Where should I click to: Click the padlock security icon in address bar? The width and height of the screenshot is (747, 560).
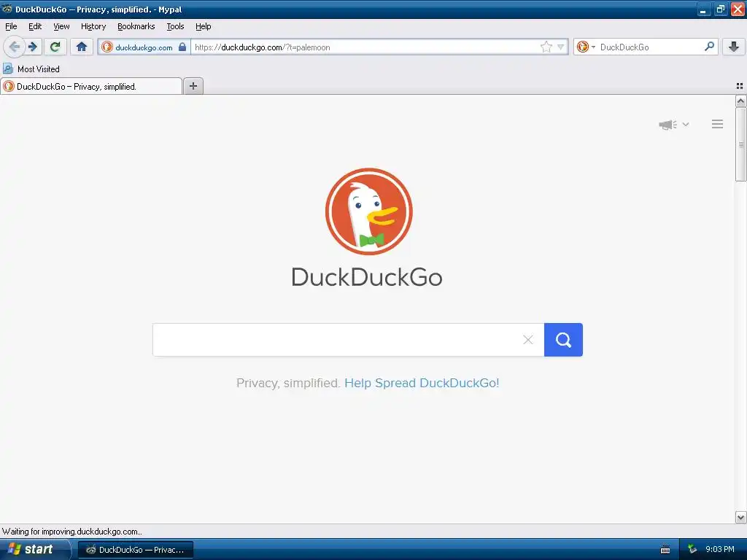pyautogui.click(x=182, y=47)
